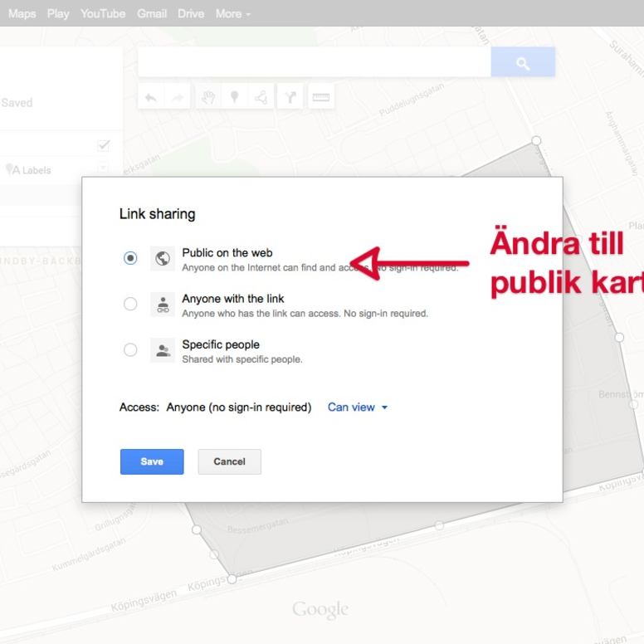Select the hand pan tool
The image size is (644, 644).
click(208, 98)
